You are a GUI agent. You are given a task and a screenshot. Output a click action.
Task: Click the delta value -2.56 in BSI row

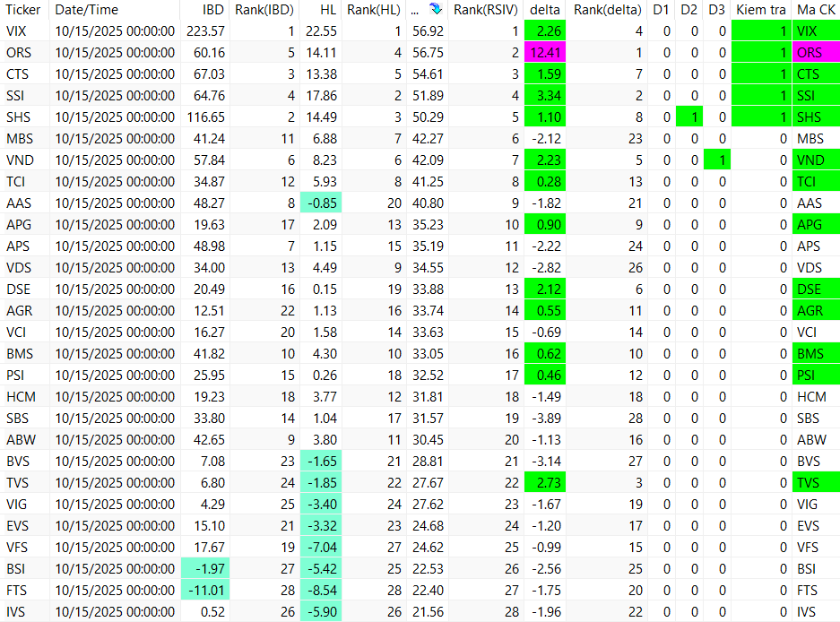tap(547, 568)
